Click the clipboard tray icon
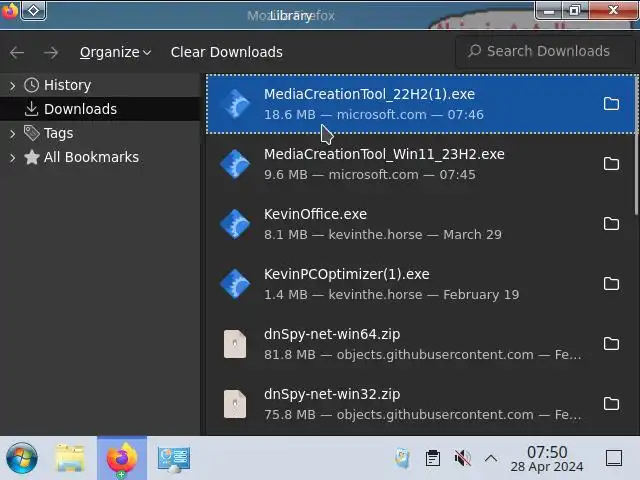This screenshot has height=480, width=640. (433, 458)
